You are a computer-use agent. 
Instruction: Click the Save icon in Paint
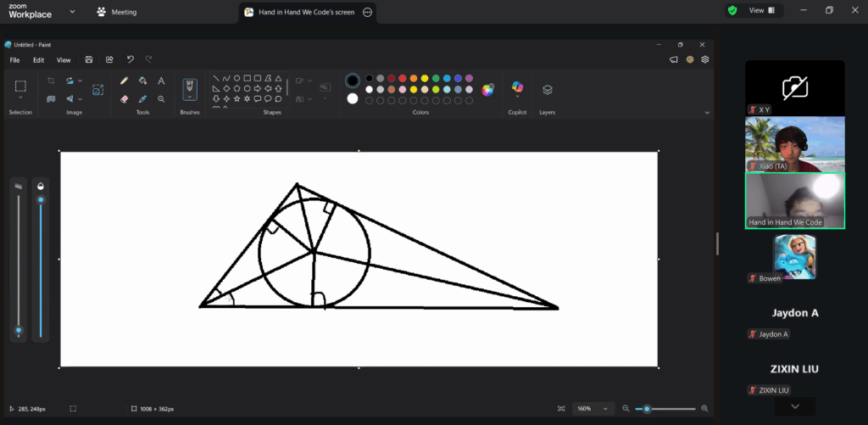pyautogui.click(x=89, y=60)
